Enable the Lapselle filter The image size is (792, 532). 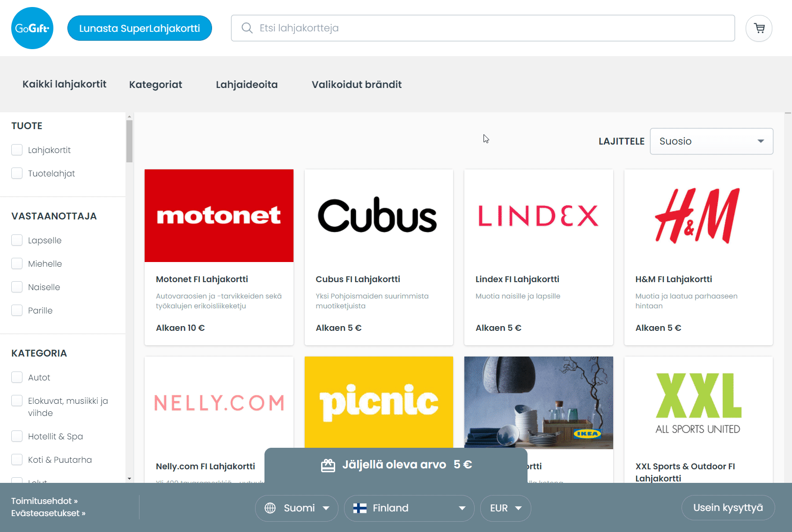pyautogui.click(x=17, y=240)
